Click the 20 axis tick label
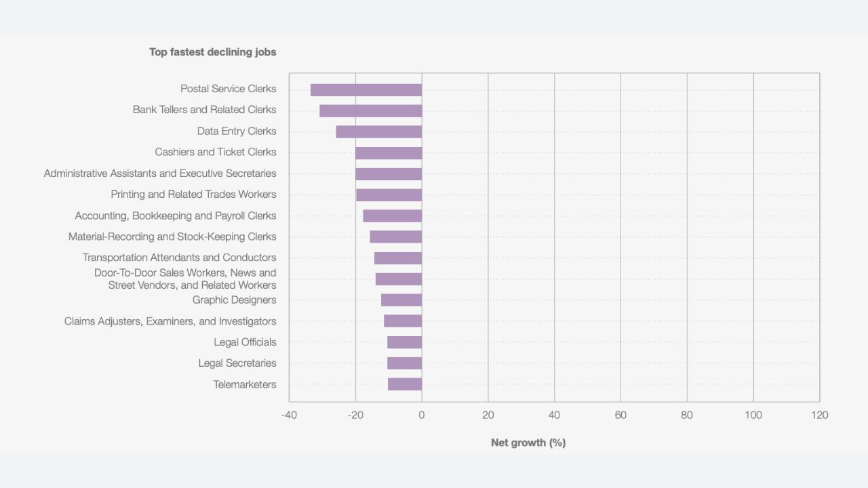 coord(488,415)
